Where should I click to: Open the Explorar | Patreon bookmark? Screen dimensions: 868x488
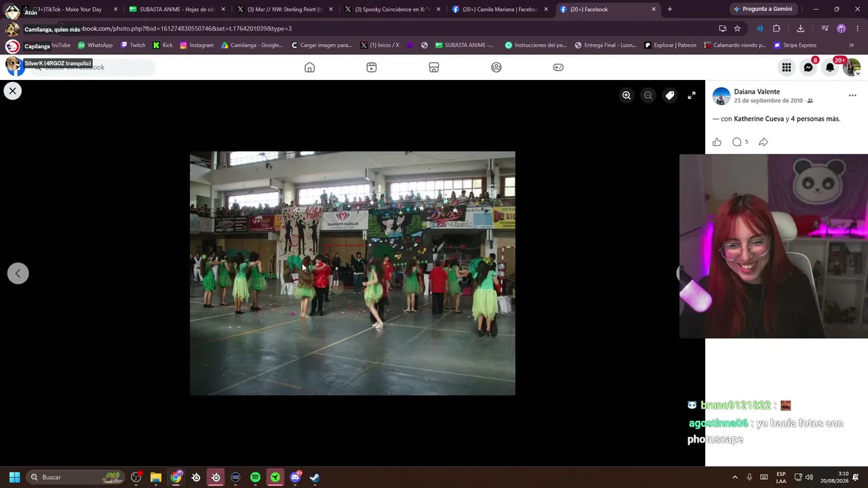click(670, 45)
